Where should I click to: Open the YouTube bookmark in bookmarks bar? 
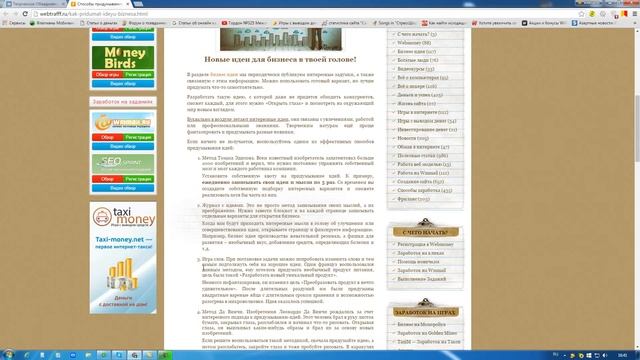point(243,23)
